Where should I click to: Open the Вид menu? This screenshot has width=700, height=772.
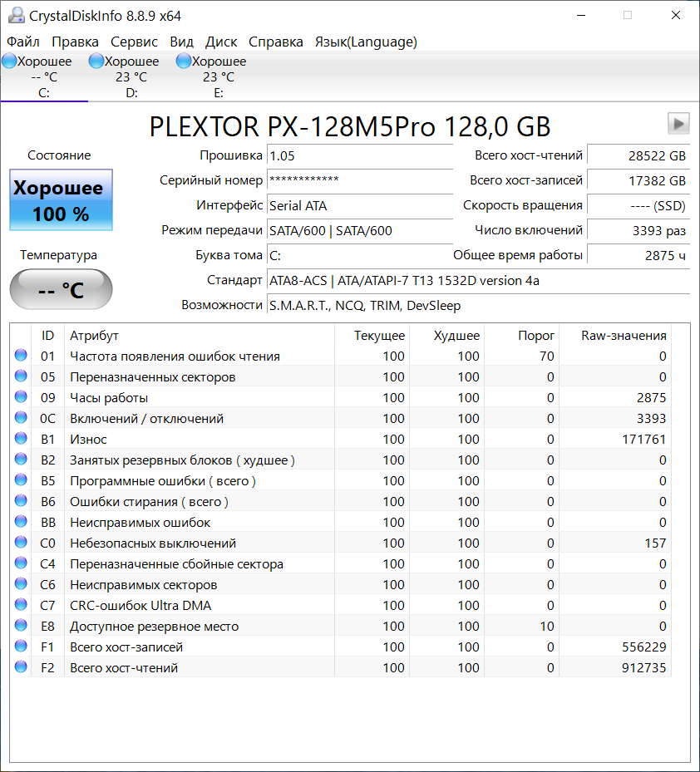182,42
